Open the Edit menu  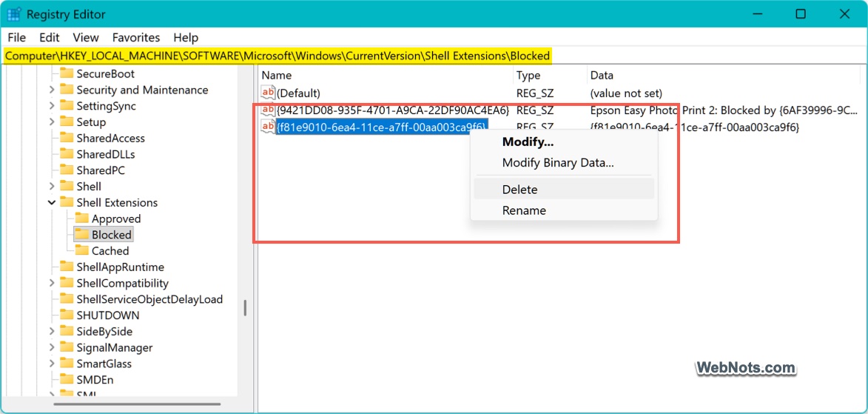click(x=50, y=38)
